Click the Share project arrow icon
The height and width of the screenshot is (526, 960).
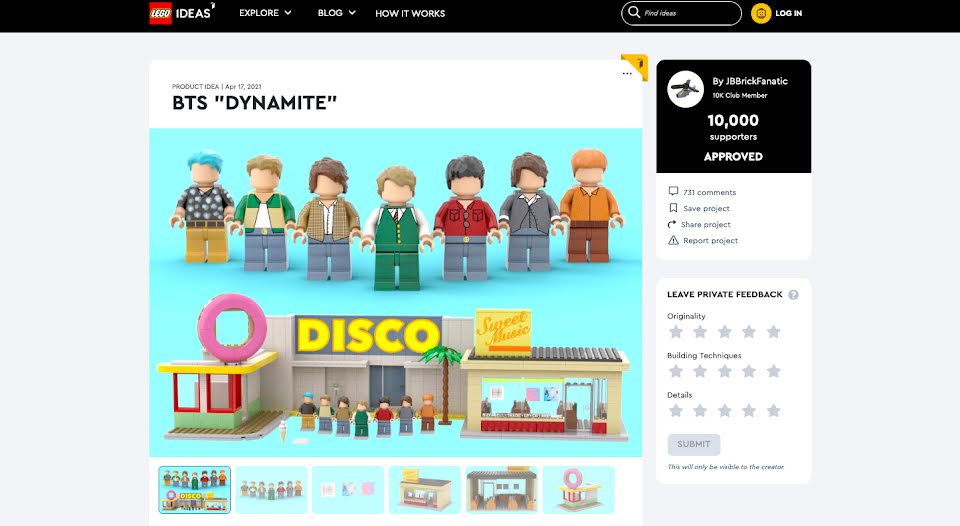pyautogui.click(x=672, y=224)
